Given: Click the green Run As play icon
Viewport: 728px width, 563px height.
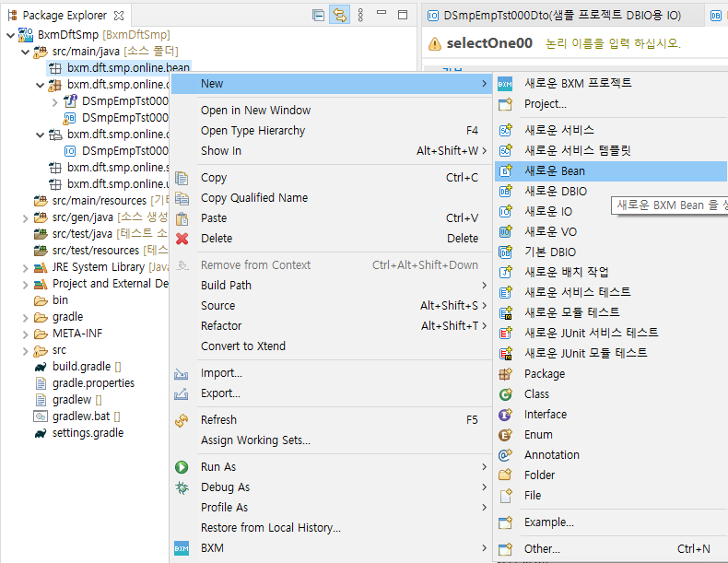Looking at the screenshot, I should [x=182, y=467].
